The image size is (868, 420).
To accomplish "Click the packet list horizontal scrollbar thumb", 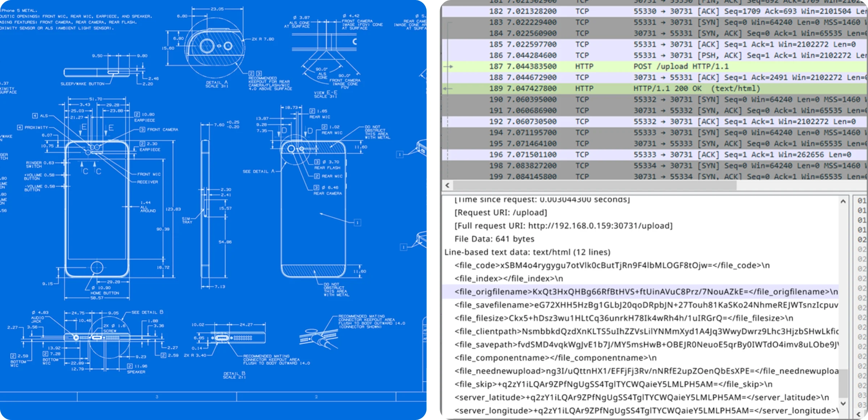I will (595, 185).
